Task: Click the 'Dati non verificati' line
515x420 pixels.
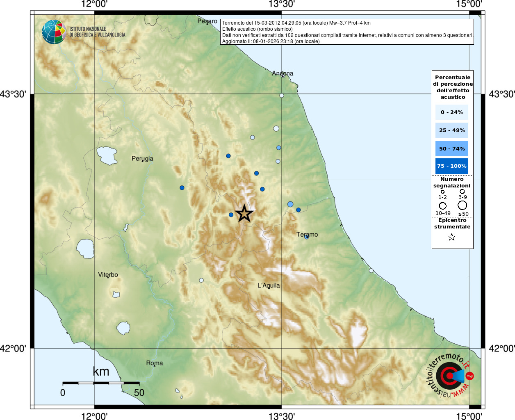Action: tap(348, 35)
